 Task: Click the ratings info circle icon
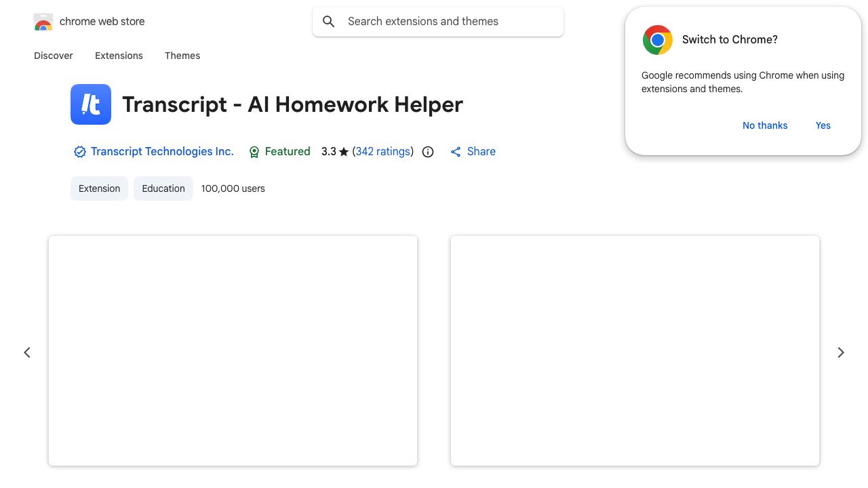(428, 152)
